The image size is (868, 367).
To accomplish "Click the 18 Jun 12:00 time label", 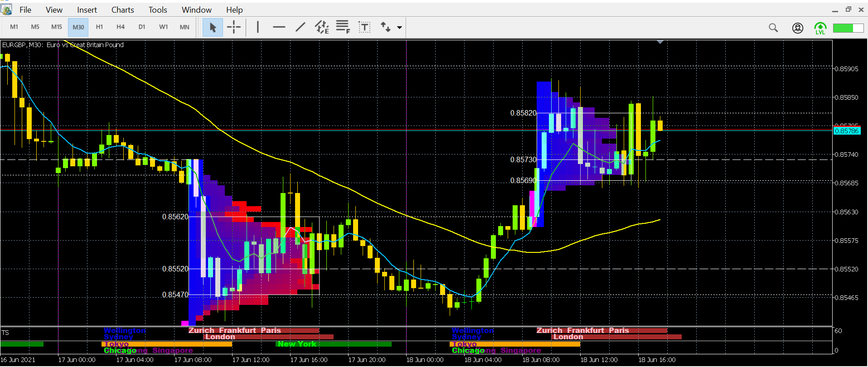I will [599, 360].
